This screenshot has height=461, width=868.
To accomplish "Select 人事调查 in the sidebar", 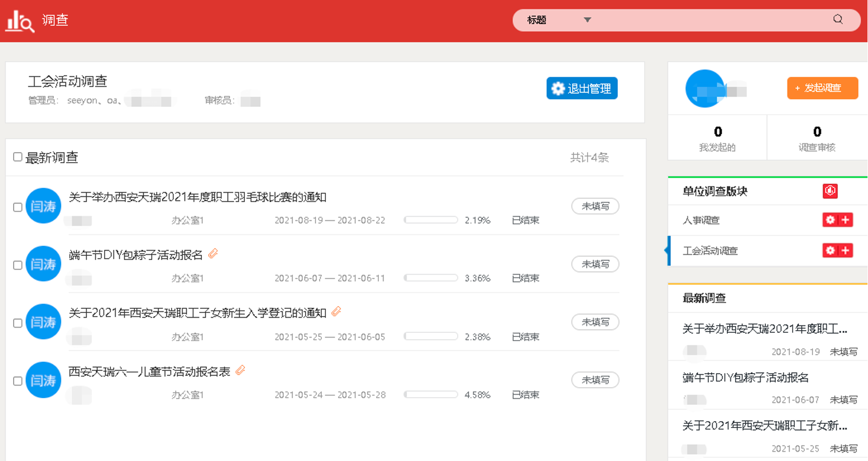I will (x=701, y=220).
